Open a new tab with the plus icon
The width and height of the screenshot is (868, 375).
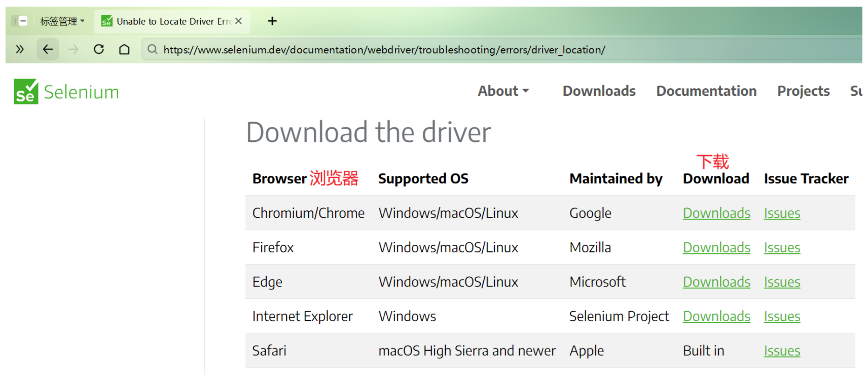(272, 21)
